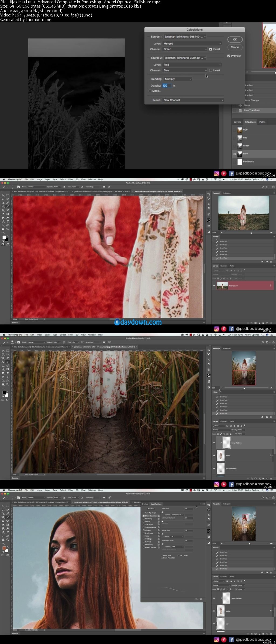This screenshot has height=644, width=276.
Task: Hide the ground shadow layer
Action: [214, 468]
